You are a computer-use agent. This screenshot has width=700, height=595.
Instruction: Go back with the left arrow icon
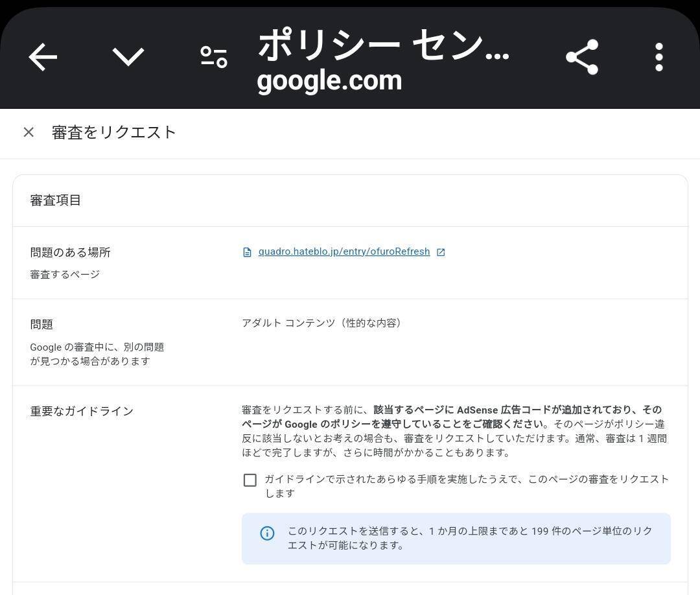tap(43, 57)
